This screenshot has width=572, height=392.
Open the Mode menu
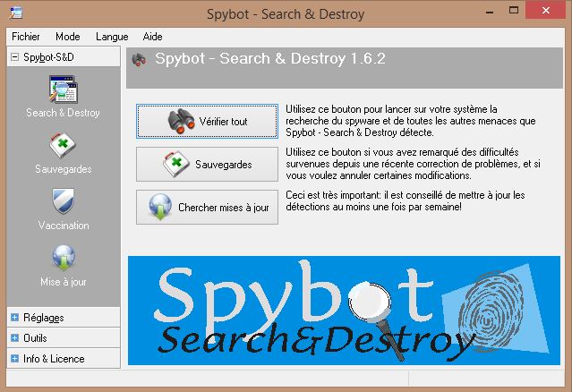pos(68,37)
